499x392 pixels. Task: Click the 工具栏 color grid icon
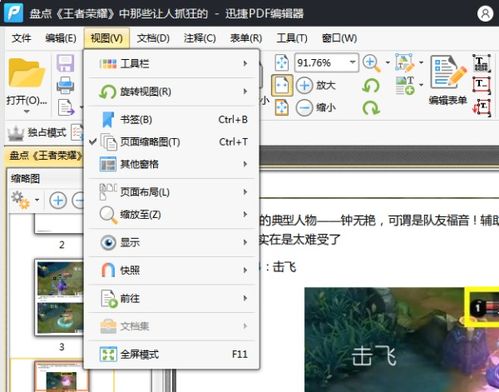(108, 63)
